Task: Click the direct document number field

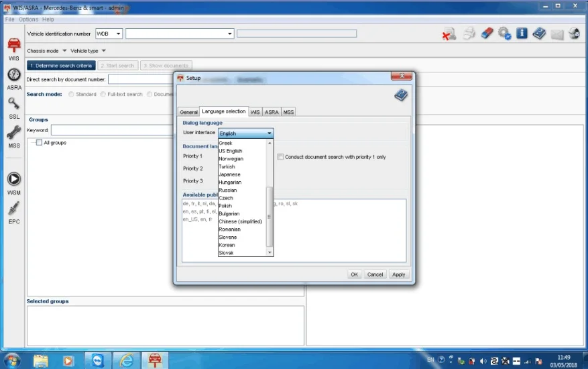Action: click(141, 79)
